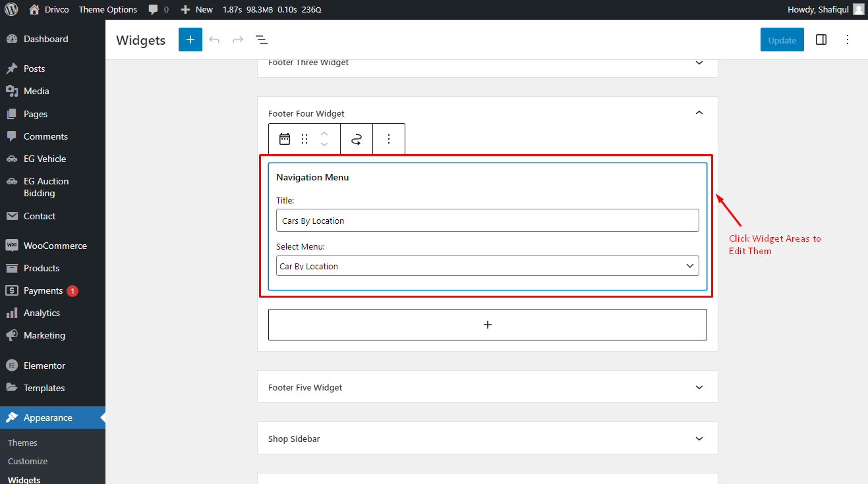Redo the last change
Screen dimensions: 868x484
(238, 40)
